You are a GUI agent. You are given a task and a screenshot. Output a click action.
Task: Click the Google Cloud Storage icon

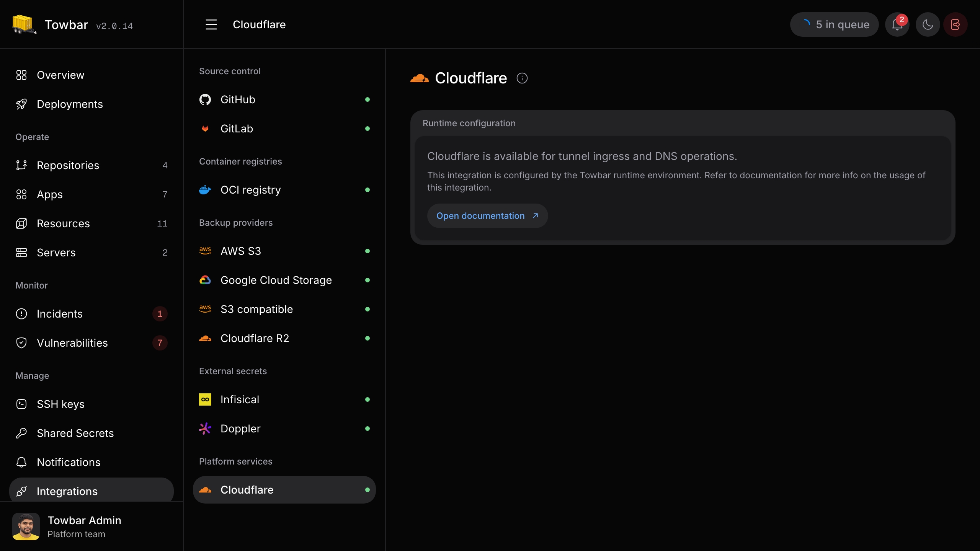(205, 280)
